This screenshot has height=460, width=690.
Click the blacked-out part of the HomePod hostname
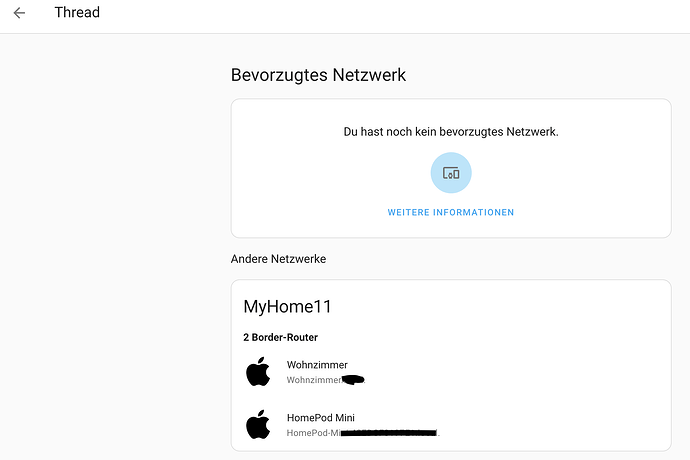(x=389, y=433)
